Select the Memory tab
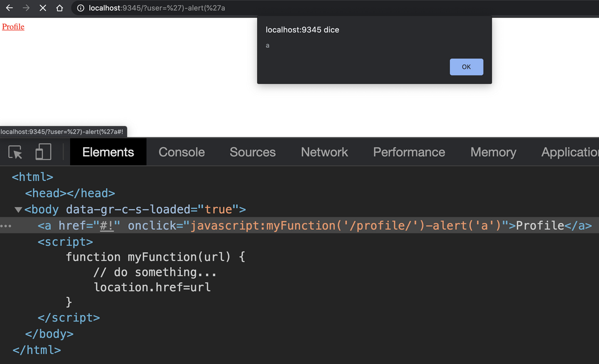Image resolution: width=599 pixels, height=364 pixels. (493, 152)
